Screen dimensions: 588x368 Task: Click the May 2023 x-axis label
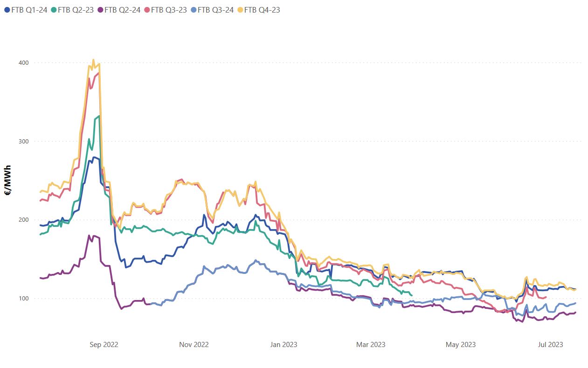[x=461, y=345]
